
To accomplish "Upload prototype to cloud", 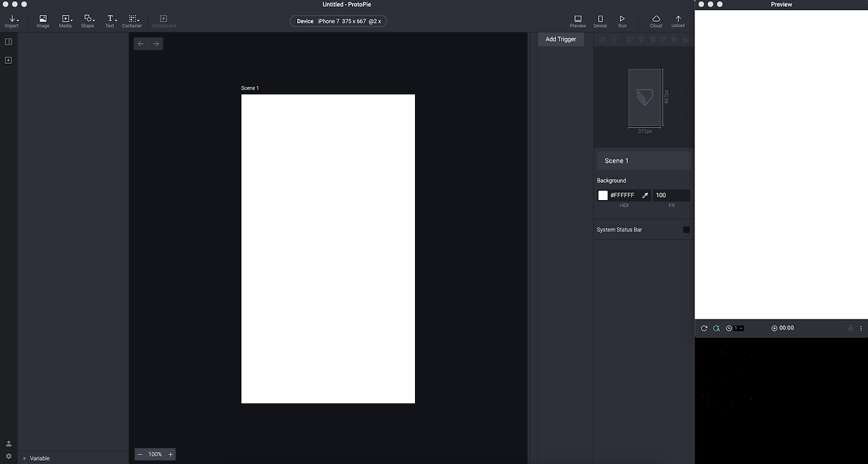I will (678, 21).
